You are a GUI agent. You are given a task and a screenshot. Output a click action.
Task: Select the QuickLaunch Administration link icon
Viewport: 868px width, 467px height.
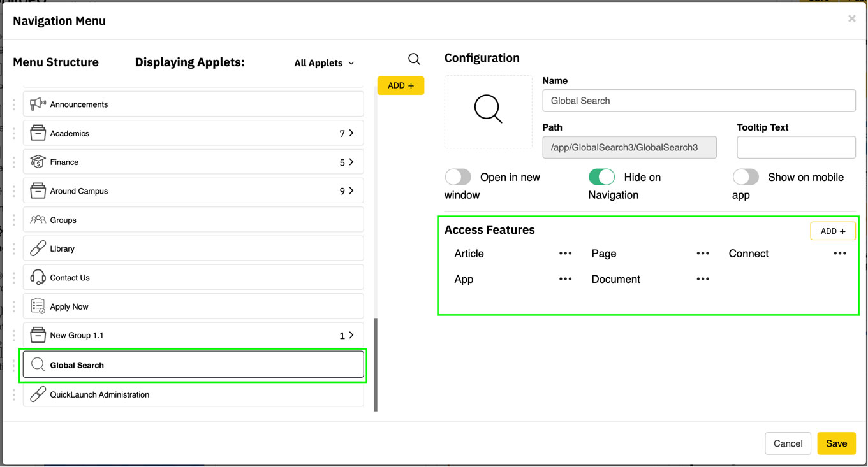38,394
